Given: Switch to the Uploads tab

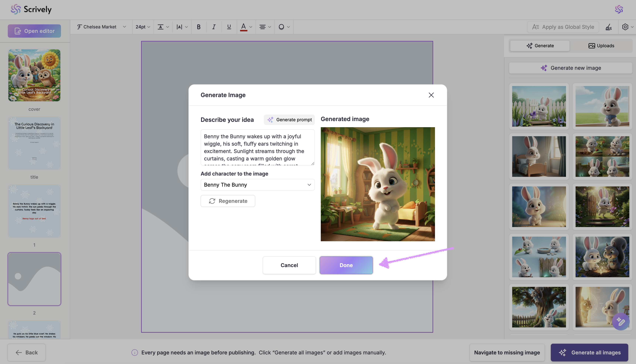Looking at the screenshot, I should (601, 46).
